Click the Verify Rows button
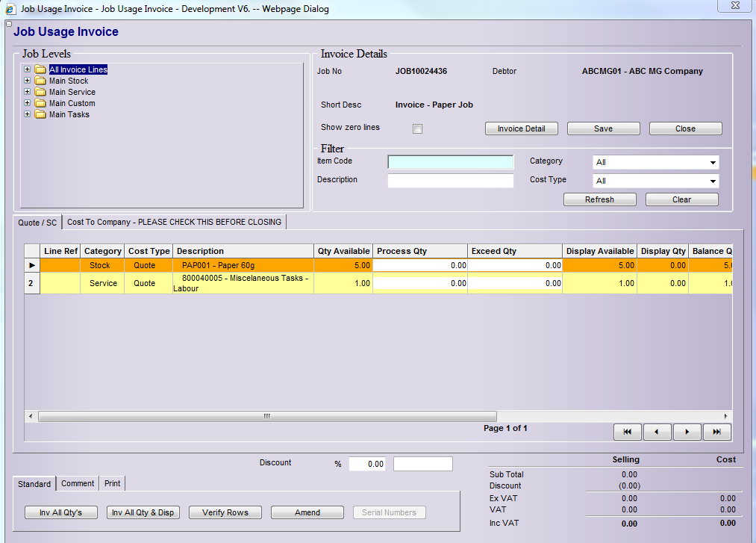This screenshot has width=756, height=543. (x=225, y=512)
